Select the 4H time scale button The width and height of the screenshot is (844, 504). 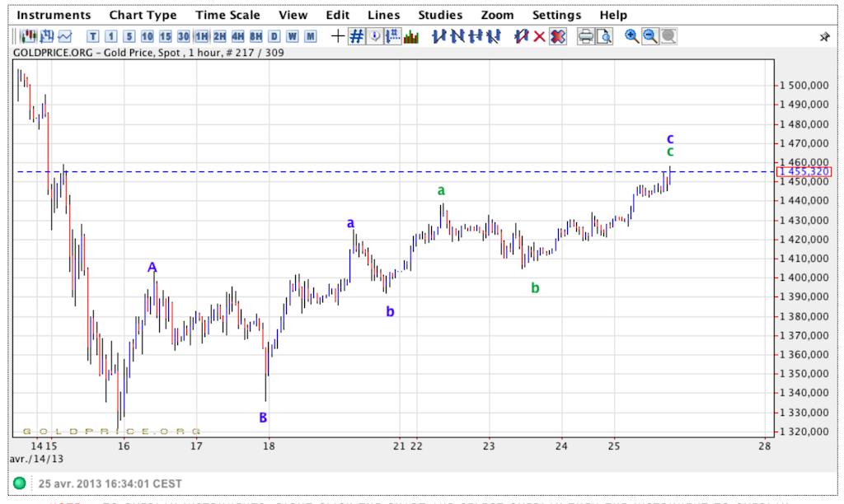pos(237,36)
